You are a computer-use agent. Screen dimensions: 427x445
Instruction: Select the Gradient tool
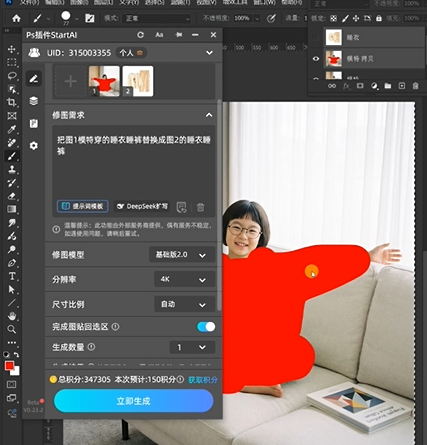coord(12,209)
